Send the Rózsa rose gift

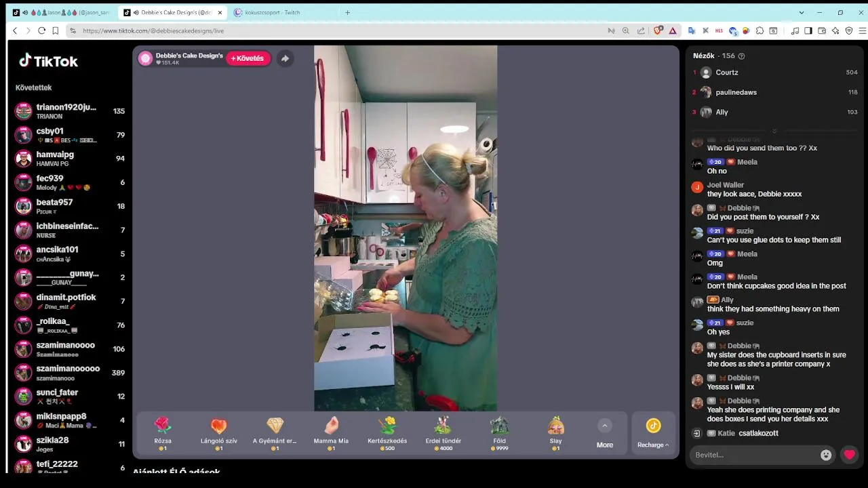(163, 434)
